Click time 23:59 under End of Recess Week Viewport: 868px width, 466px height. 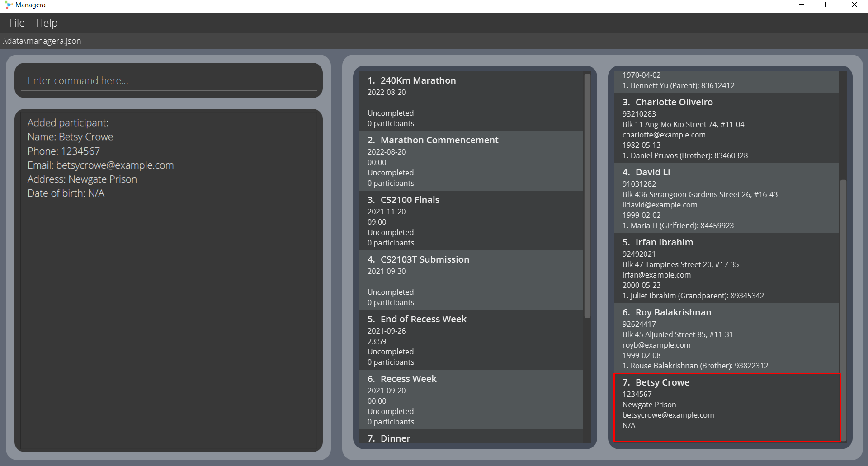(377, 341)
